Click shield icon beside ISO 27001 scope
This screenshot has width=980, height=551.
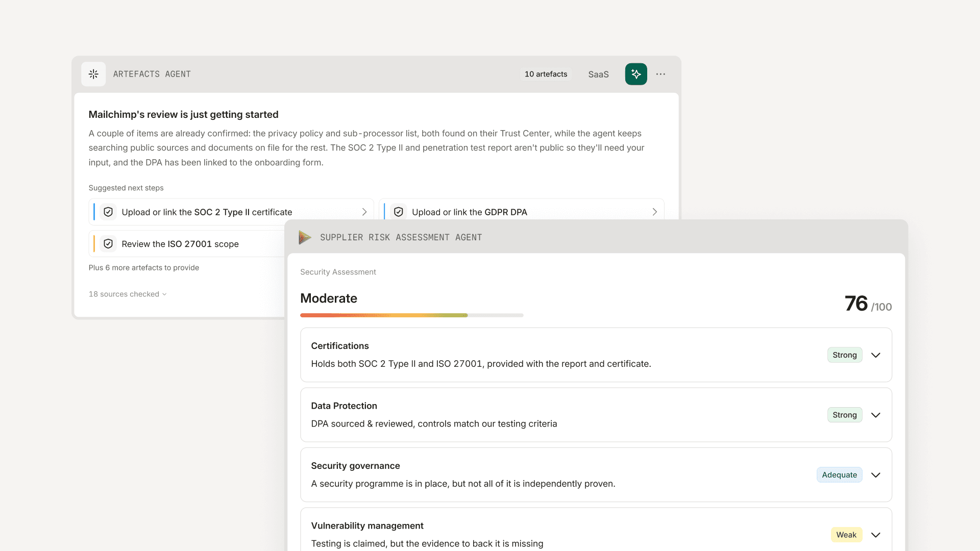[108, 244]
